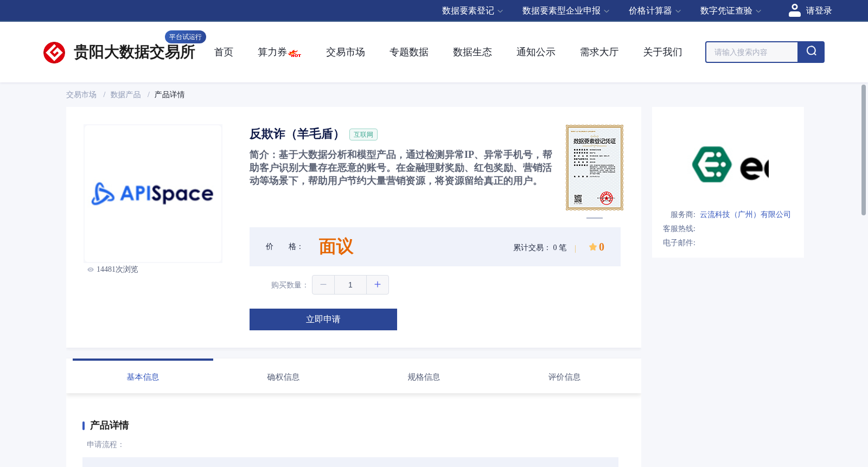Click the 互联网 category tag
Image resolution: width=868 pixels, height=467 pixels.
point(363,135)
